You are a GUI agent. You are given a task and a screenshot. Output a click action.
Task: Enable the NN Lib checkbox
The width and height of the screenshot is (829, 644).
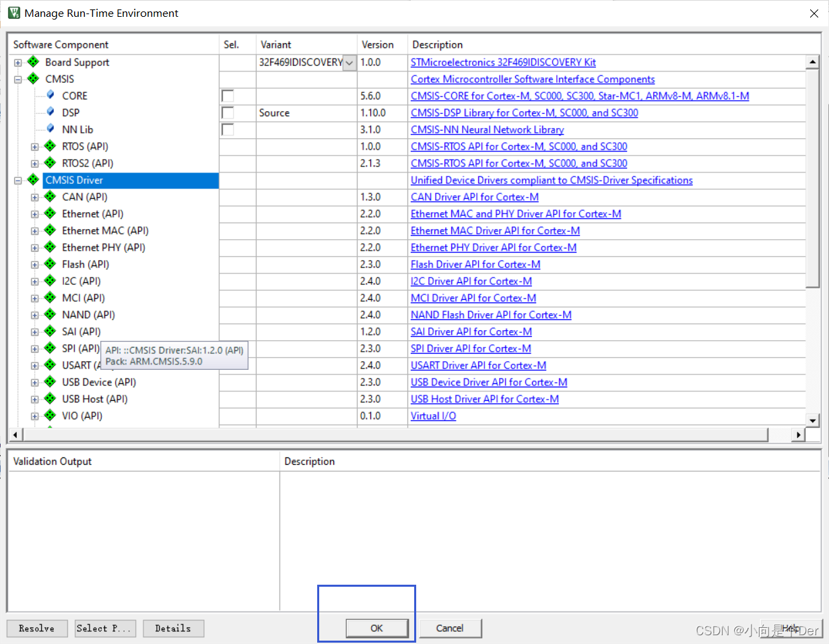(x=228, y=129)
